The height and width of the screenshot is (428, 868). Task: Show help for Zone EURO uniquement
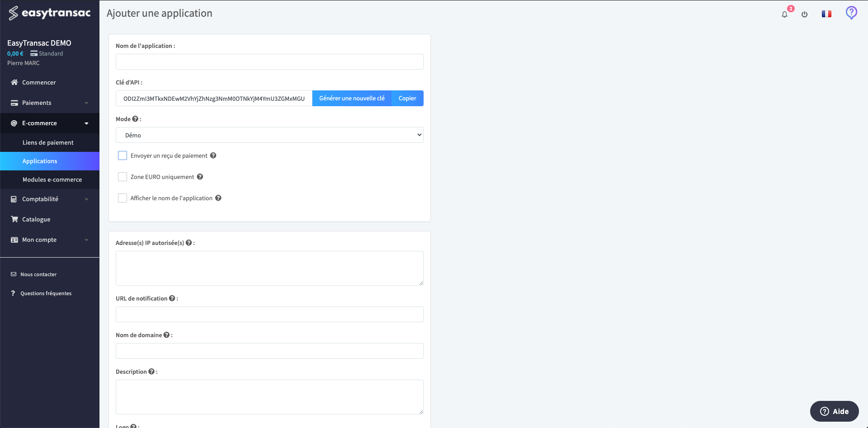coord(200,177)
